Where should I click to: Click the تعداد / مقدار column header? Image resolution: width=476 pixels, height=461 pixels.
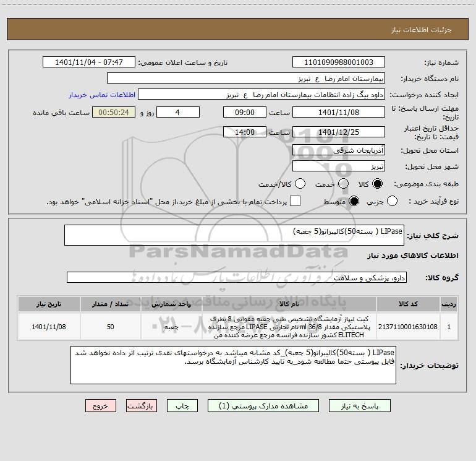click(110, 304)
